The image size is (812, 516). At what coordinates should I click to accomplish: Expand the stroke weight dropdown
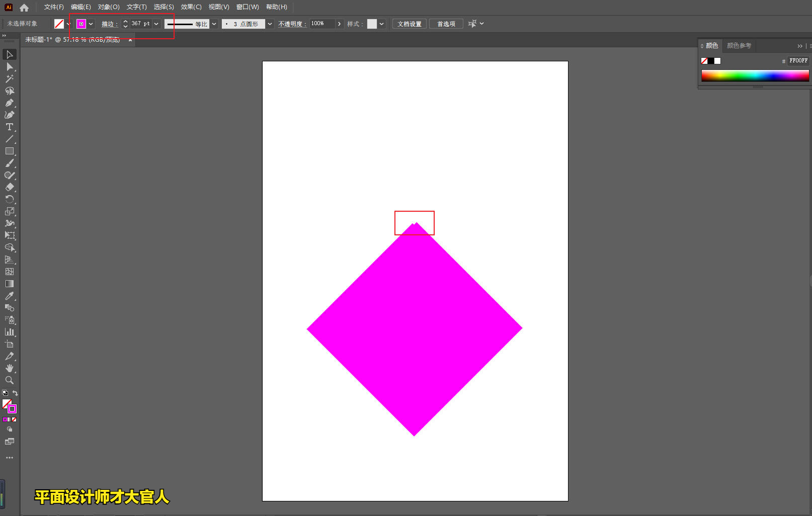(156, 24)
